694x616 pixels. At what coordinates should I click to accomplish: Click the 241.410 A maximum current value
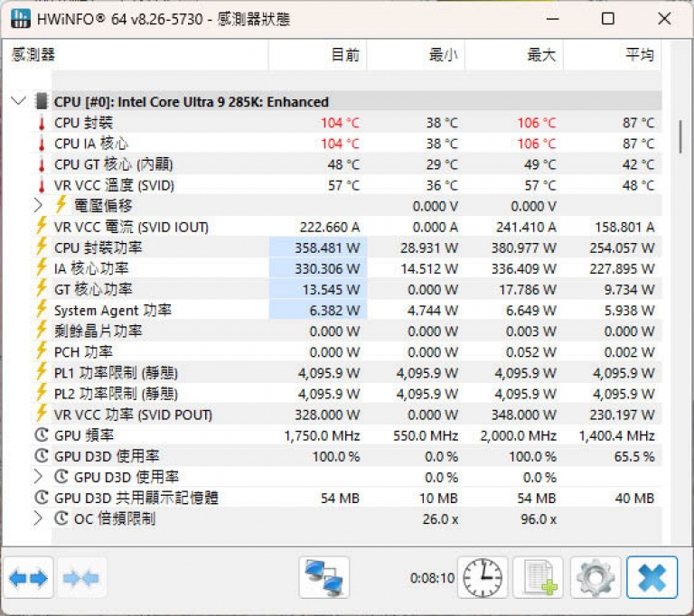[526, 227]
